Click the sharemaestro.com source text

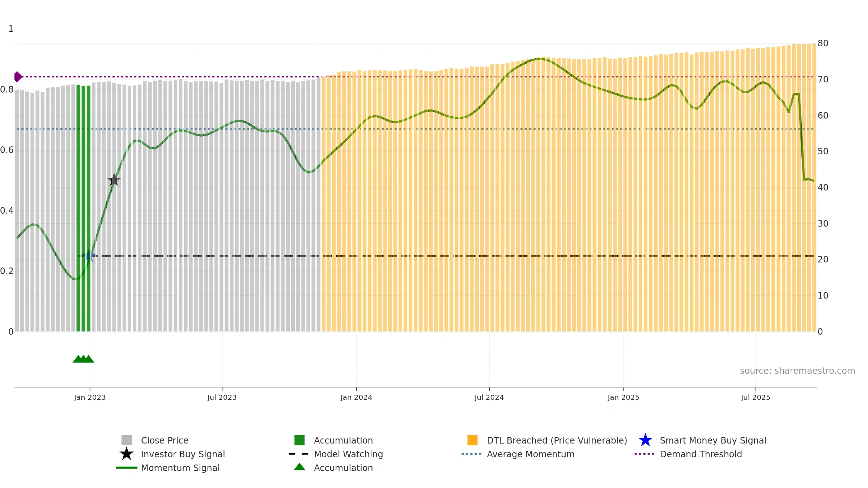797,371
